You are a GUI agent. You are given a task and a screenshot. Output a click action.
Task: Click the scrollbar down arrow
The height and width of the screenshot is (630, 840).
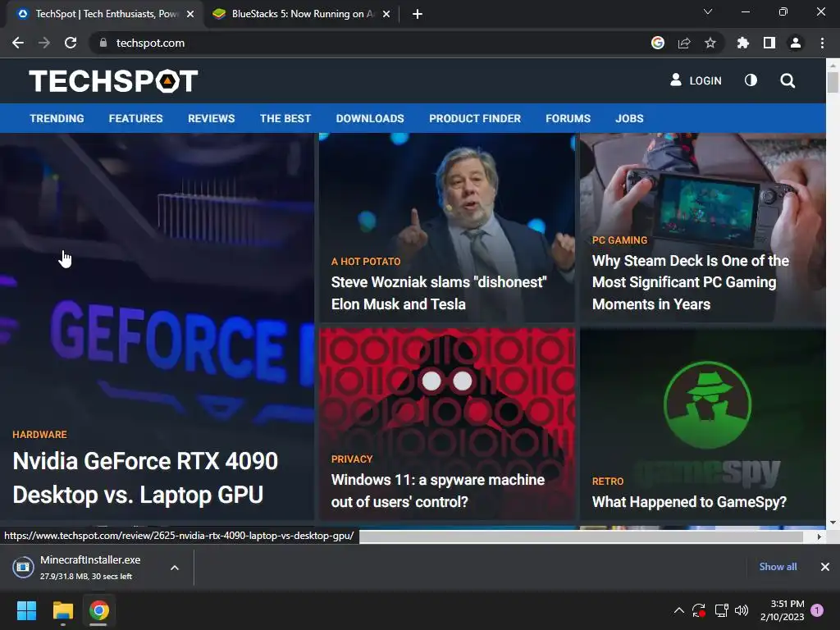(x=833, y=523)
